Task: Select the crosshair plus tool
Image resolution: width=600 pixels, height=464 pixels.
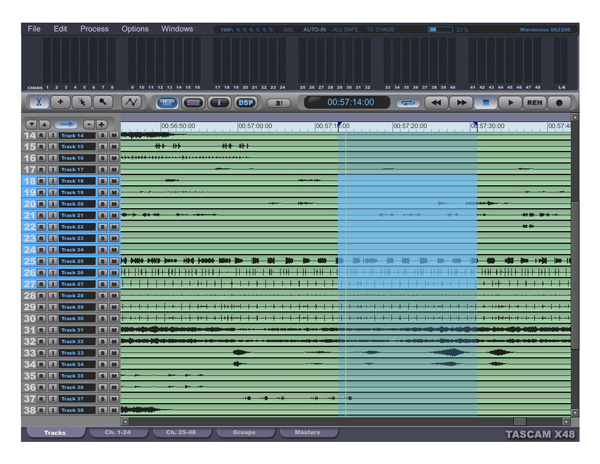Action: coord(60,102)
